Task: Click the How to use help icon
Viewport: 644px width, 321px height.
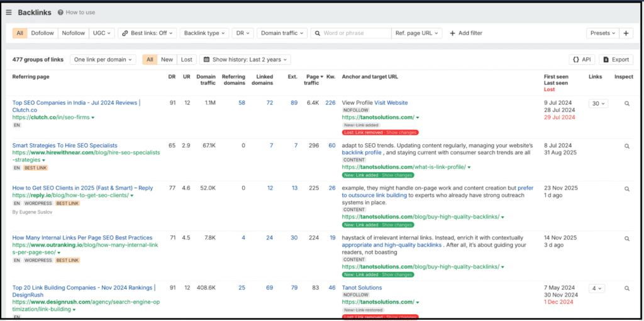Action: point(60,13)
